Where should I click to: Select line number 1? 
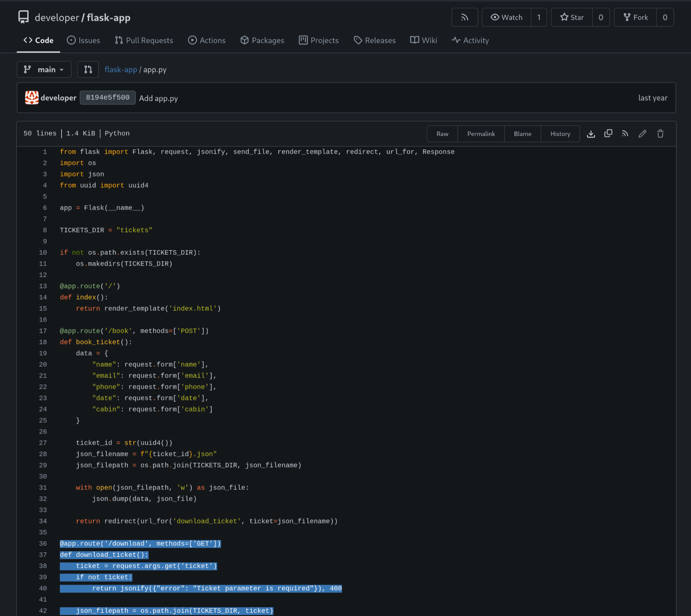[45, 152]
